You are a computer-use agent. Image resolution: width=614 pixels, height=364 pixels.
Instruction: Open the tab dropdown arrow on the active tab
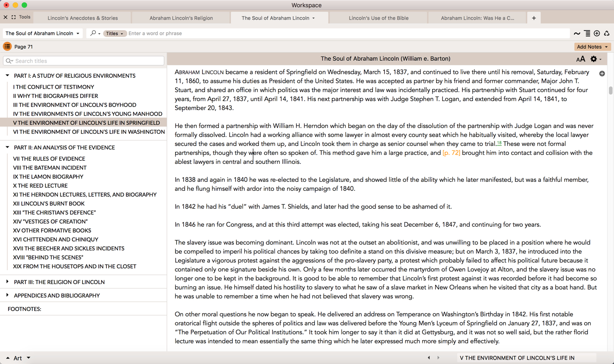314,18
